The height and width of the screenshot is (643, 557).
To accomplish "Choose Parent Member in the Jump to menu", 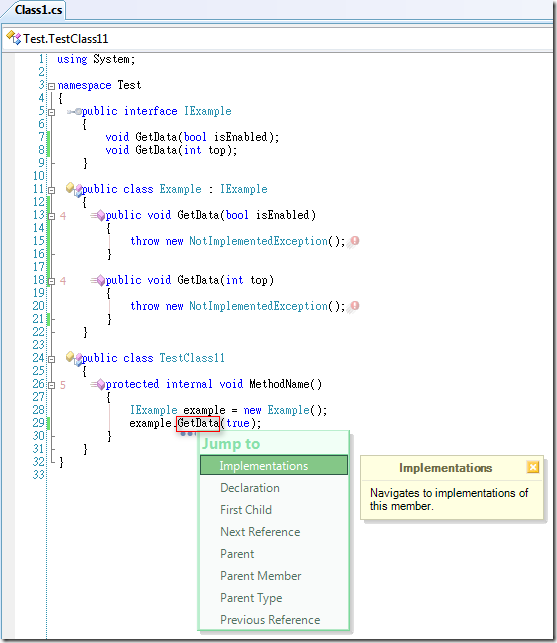I will pos(274,576).
